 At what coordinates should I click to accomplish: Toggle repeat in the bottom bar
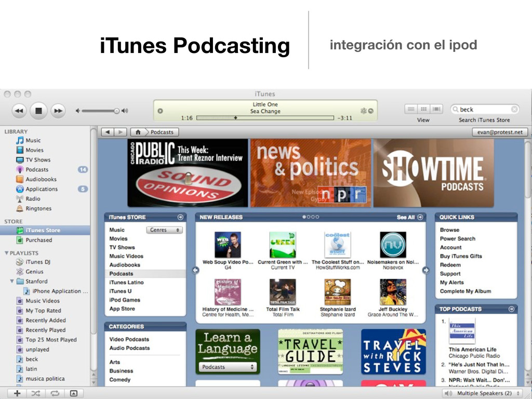pos(55,393)
